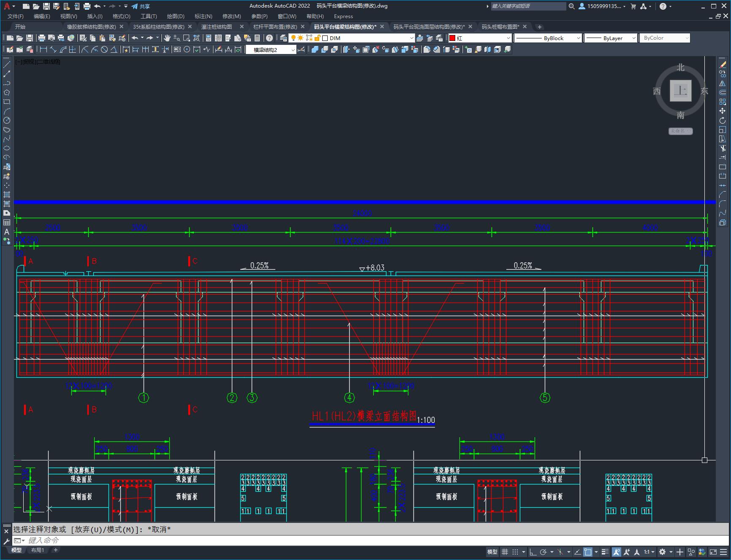The width and height of the screenshot is (731, 560).
Task: Select the Line drawing tool
Action: (x=7, y=65)
